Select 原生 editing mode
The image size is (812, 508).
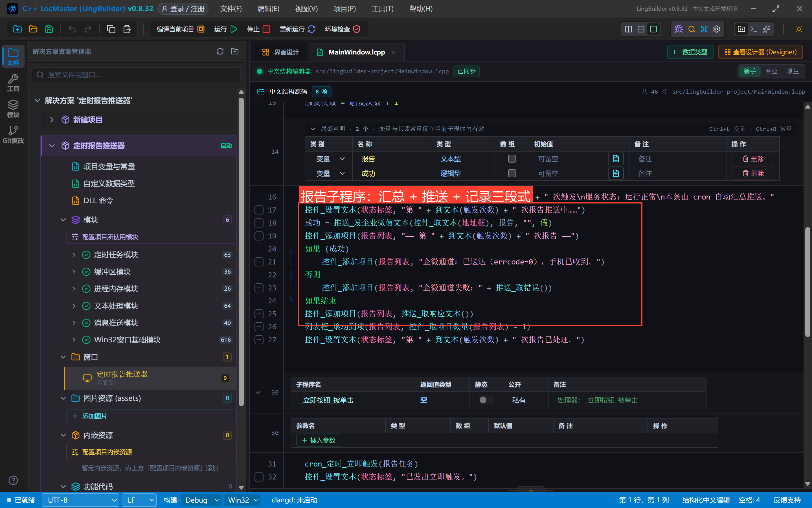point(793,71)
